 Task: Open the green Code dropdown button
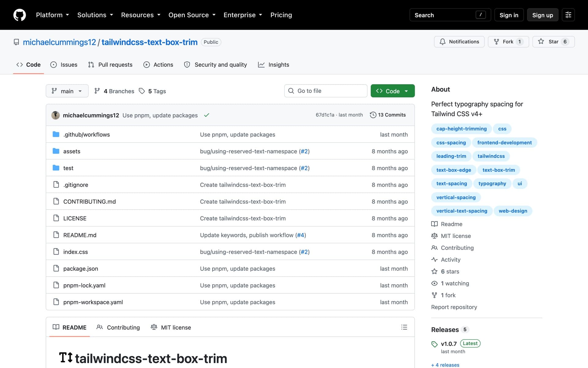(x=393, y=91)
